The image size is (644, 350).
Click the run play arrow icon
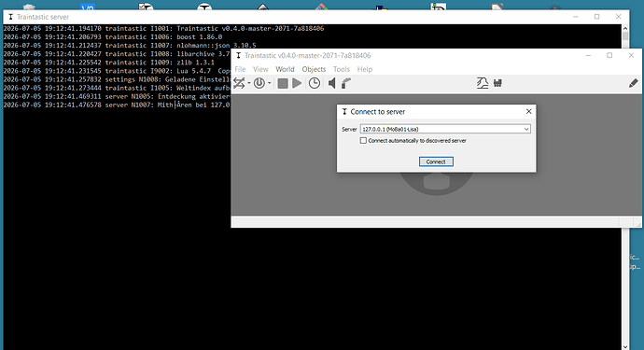(297, 83)
